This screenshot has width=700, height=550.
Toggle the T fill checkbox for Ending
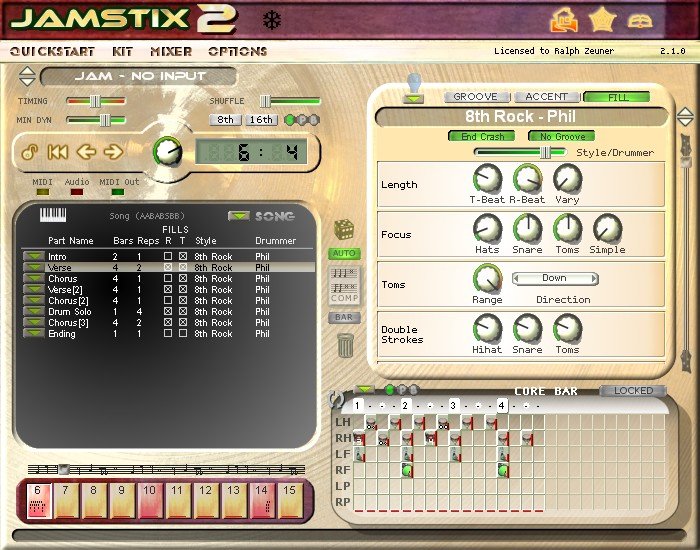click(183, 333)
